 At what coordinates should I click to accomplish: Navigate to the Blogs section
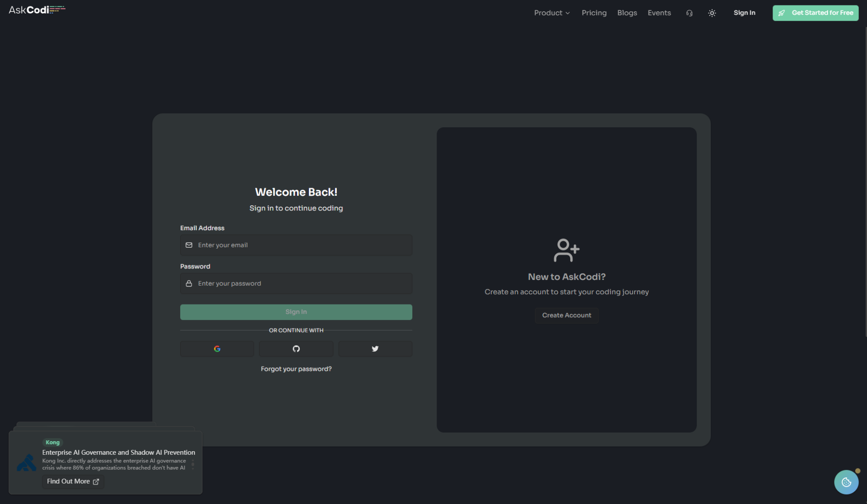(x=627, y=13)
